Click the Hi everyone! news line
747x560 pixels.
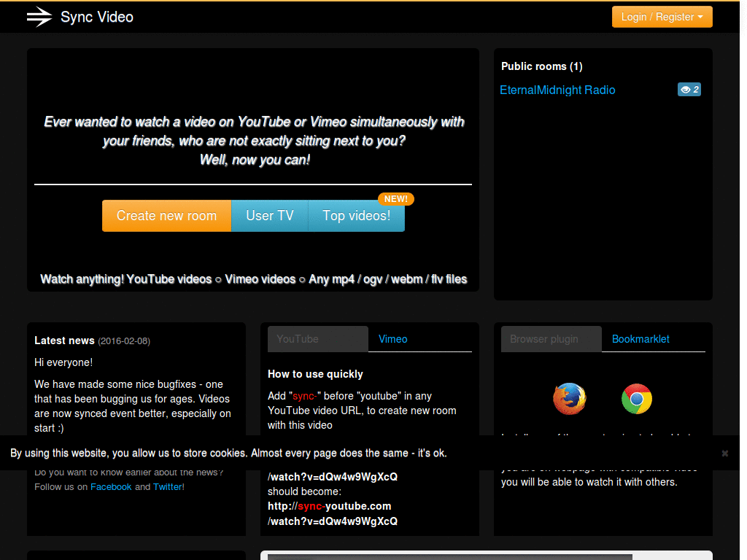tap(63, 362)
